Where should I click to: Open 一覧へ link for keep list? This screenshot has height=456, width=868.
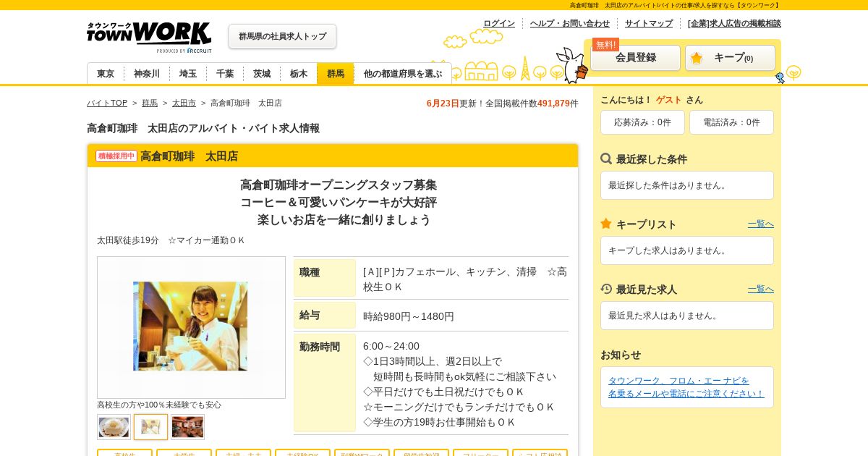click(x=761, y=224)
